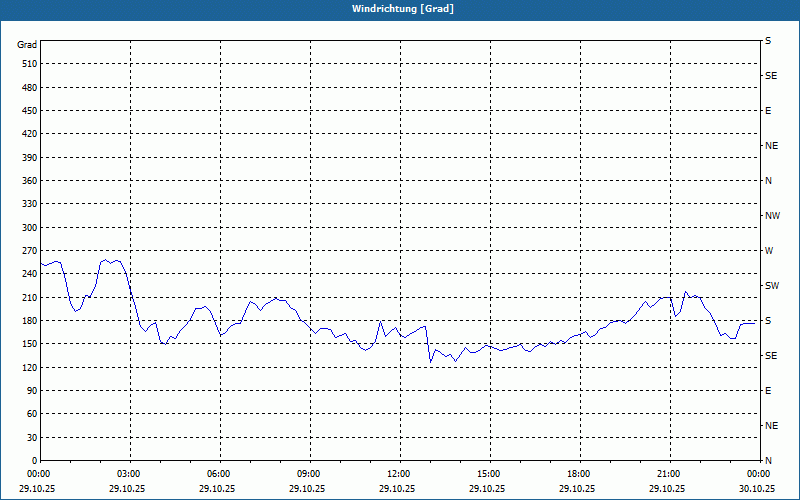Select the 420 degree axis label

coord(27,134)
